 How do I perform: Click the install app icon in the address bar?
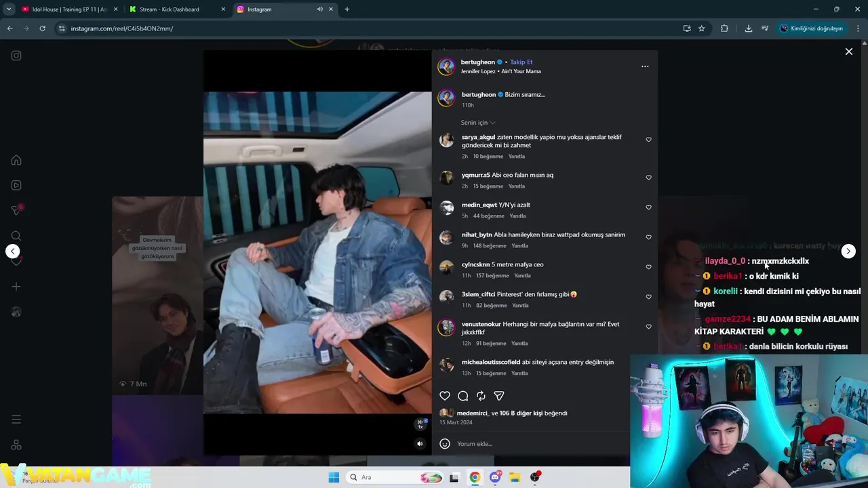(687, 28)
